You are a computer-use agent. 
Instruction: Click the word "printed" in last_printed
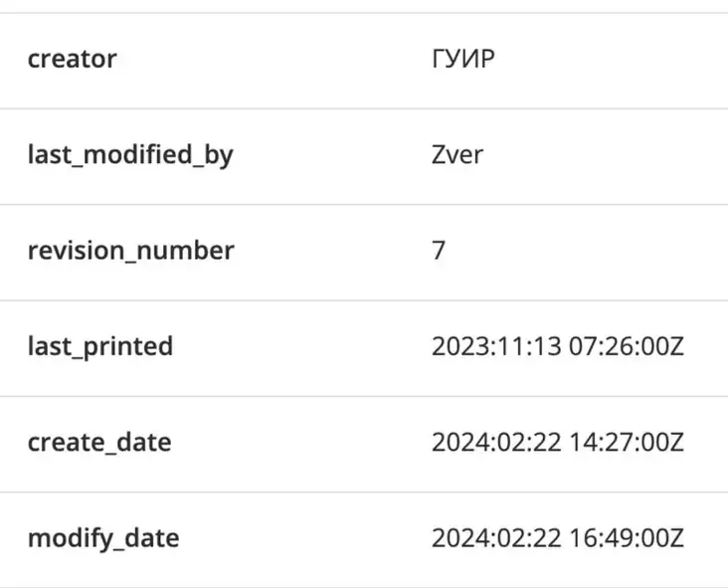coord(129,346)
